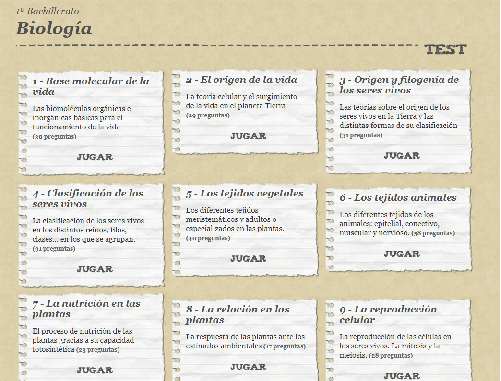
Task: Click the 'Biología' page heading
Action: [54, 29]
